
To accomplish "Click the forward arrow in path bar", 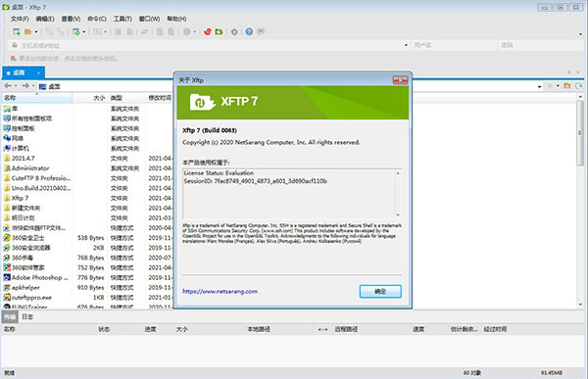I will click(25, 86).
